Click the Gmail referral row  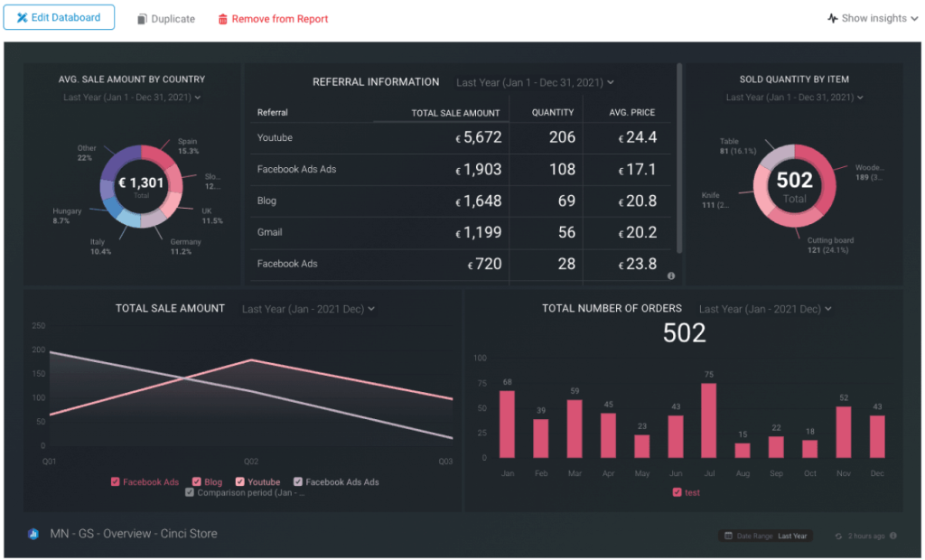tap(460, 232)
